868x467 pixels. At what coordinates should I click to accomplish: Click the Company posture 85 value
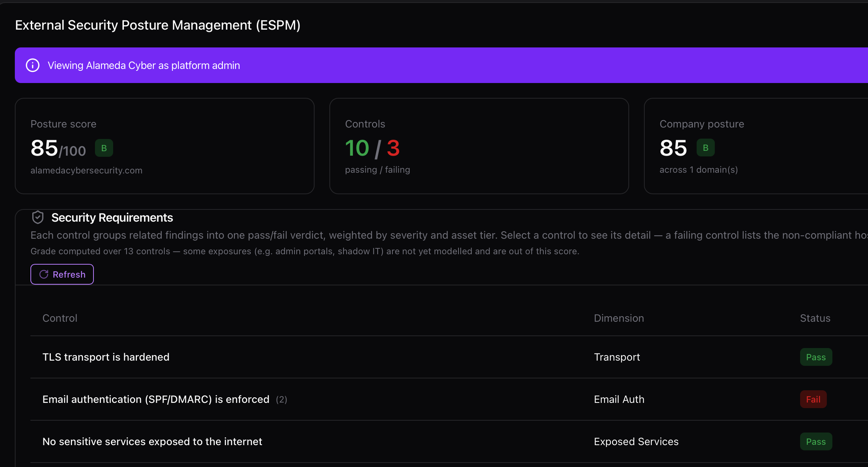coord(673,148)
